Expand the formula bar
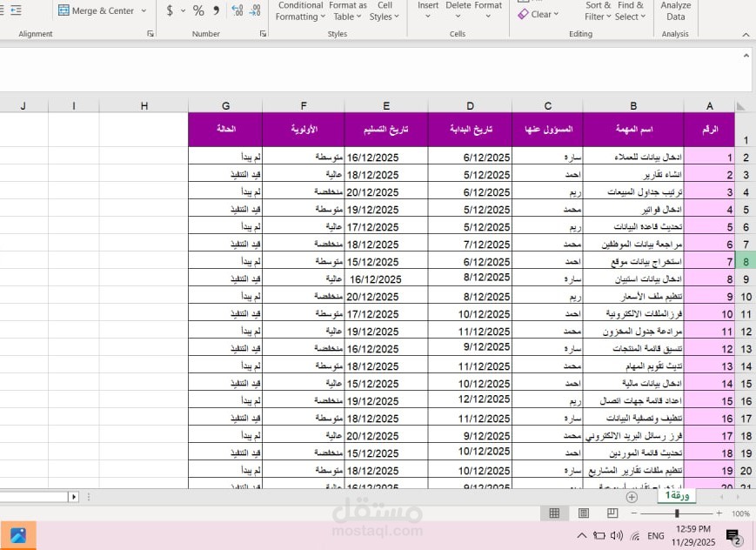 point(746,56)
